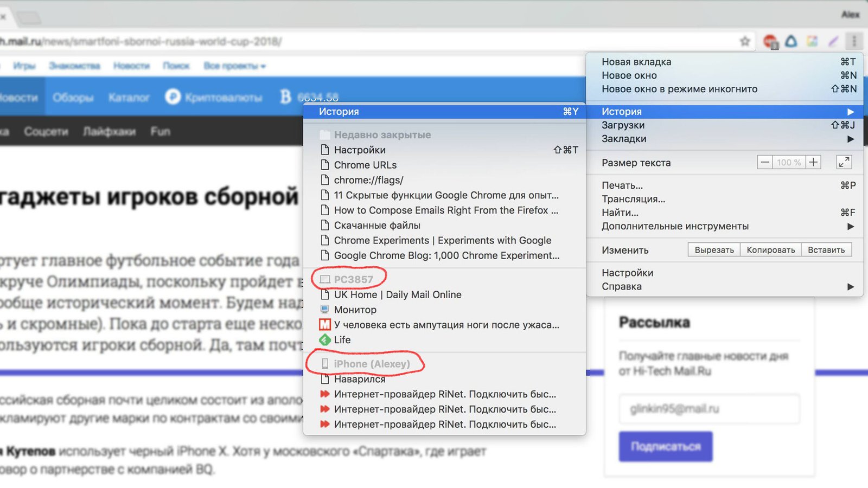Viewport: 868px width, 488px height.
Task: Select Новая вкладка menu item
Action: (725, 62)
